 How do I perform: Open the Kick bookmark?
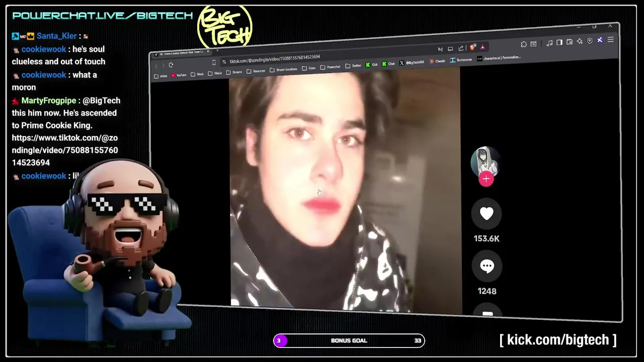point(372,64)
